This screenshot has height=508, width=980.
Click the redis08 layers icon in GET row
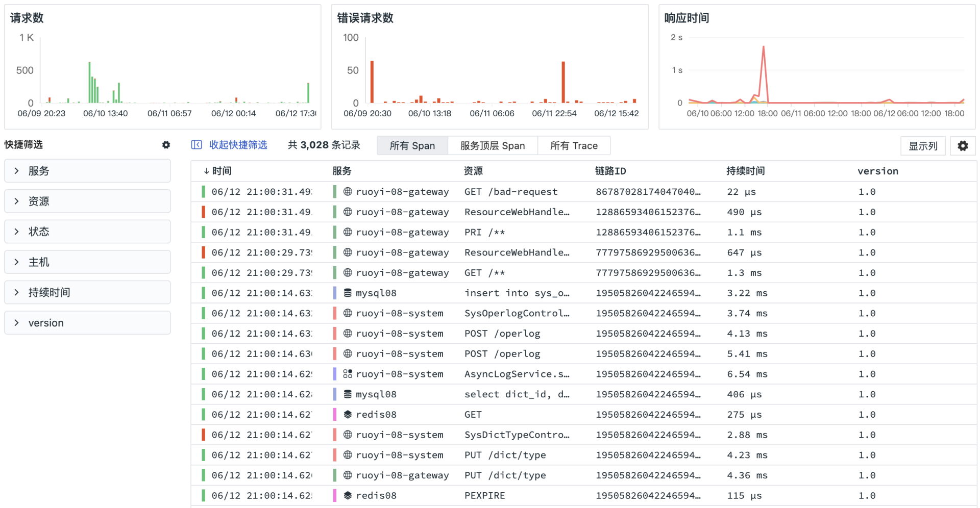[x=348, y=415]
